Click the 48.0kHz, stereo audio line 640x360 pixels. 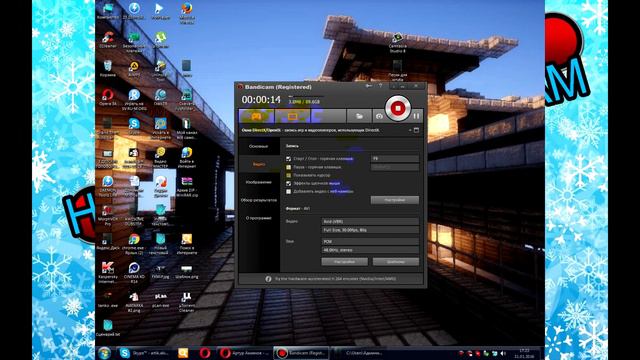[370, 250]
